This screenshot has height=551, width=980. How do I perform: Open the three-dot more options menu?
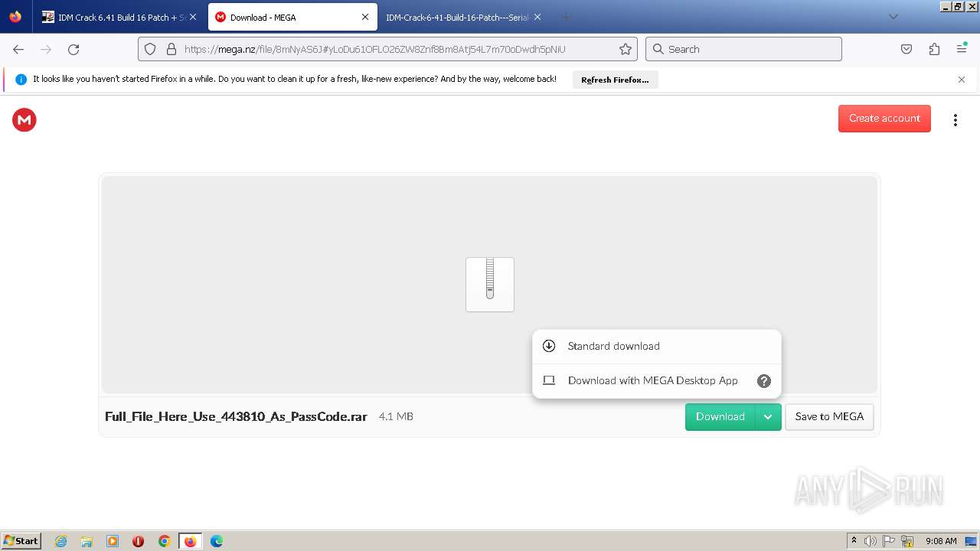[955, 119]
